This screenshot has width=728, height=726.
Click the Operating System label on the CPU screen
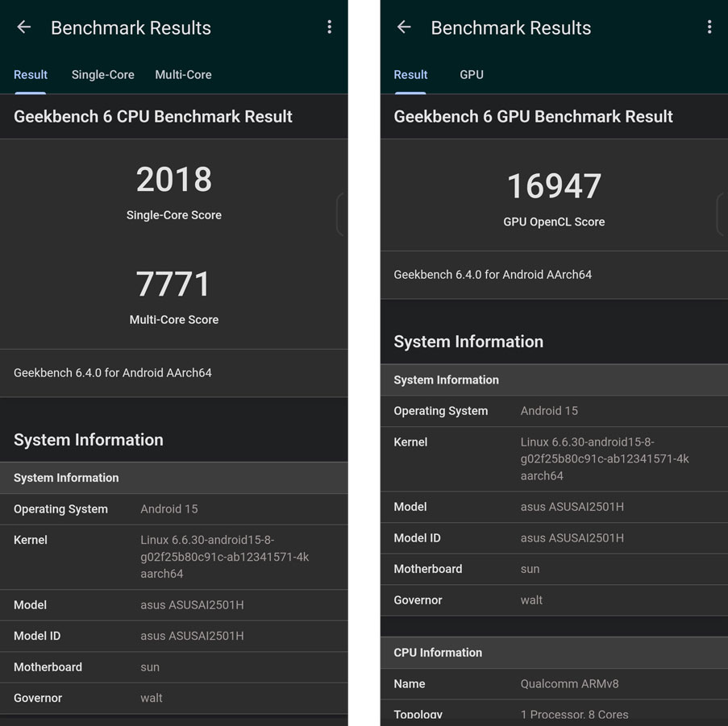tap(60, 509)
